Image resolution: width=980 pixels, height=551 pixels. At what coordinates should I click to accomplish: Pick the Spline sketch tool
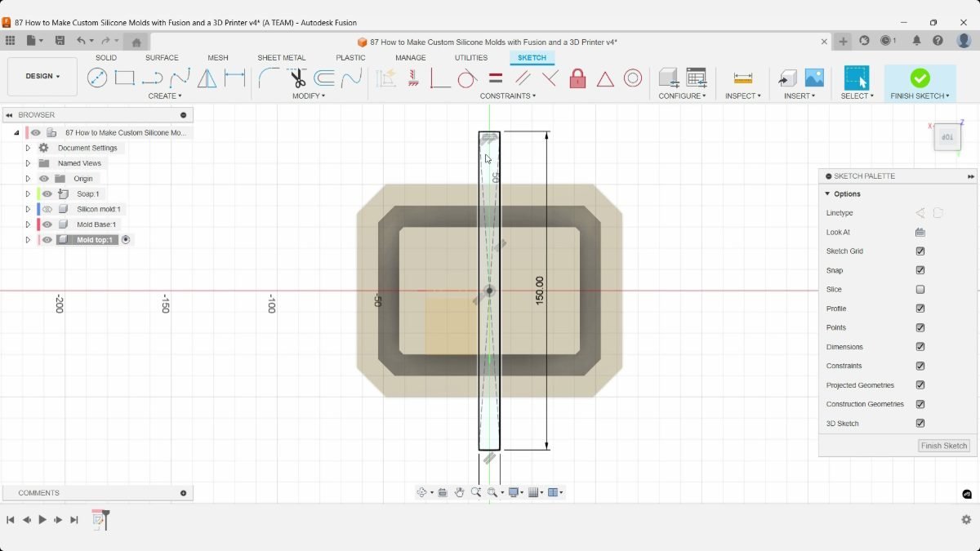(x=180, y=78)
